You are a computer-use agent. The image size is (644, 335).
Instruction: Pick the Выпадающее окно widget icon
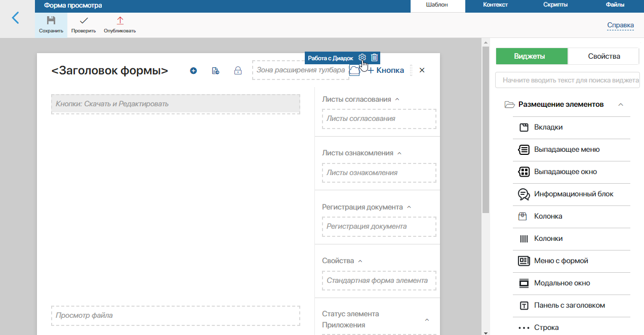click(524, 172)
